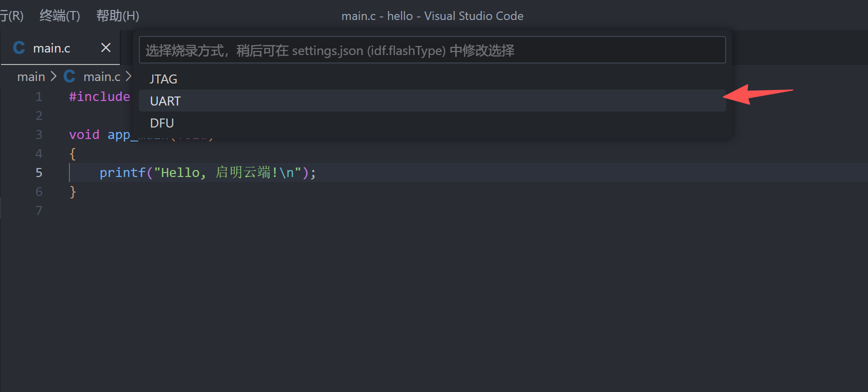Image resolution: width=868 pixels, height=392 pixels.
Task: Click the main folder breadcrumb
Action: pyautogui.click(x=31, y=76)
